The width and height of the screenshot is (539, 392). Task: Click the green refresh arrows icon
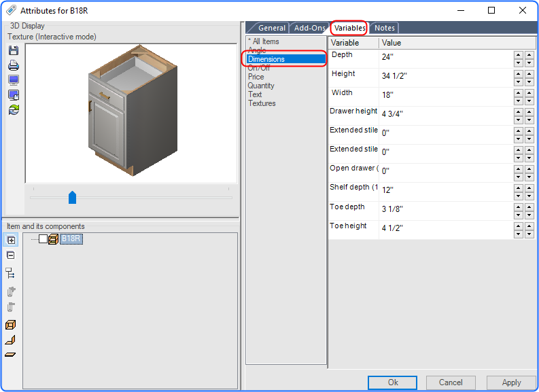(x=14, y=109)
